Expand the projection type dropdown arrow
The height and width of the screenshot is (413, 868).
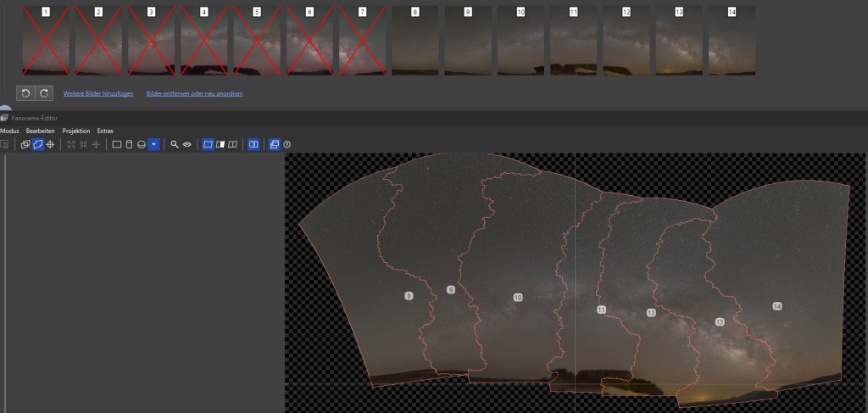(153, 145)
